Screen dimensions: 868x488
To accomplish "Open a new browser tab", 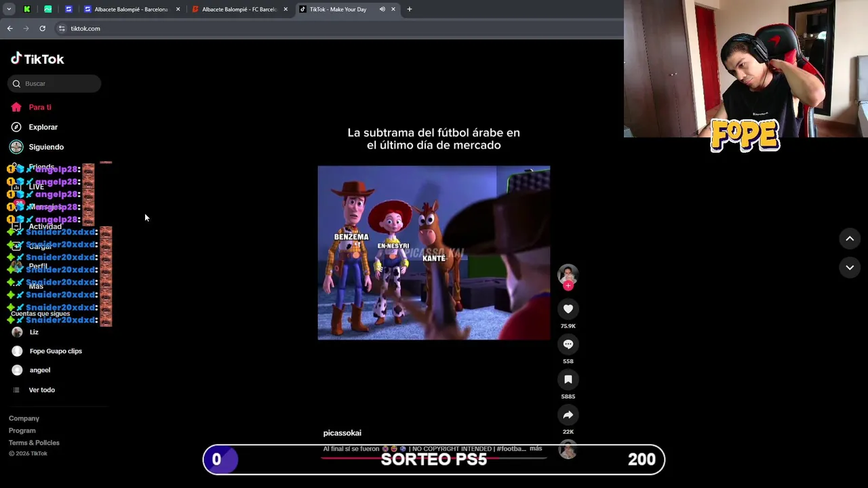I will point(410,9).
